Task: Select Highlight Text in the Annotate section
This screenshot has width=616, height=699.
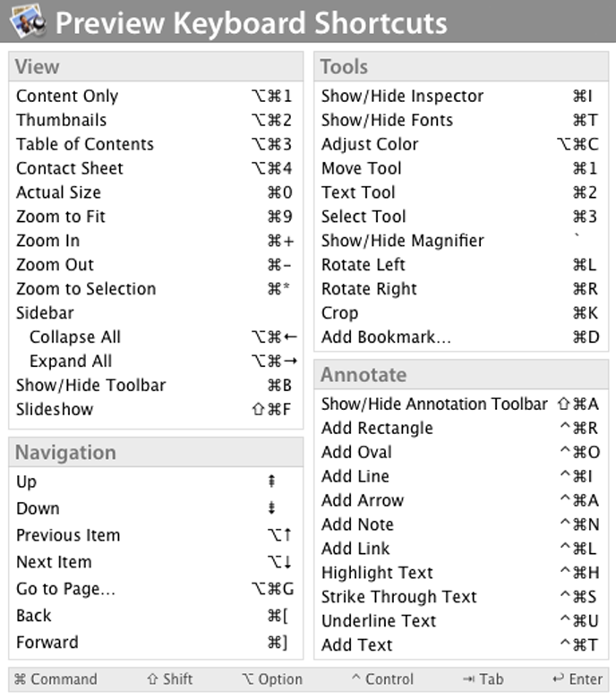Action: [377, 573]
